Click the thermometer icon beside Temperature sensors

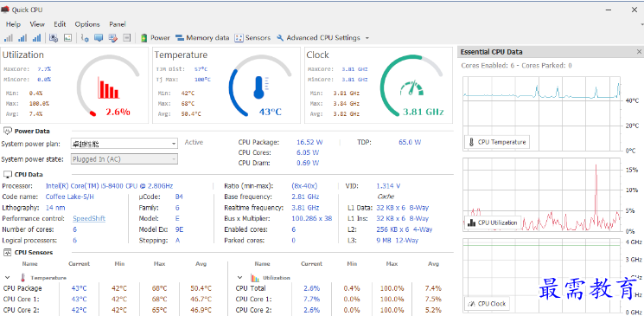coord(23,278)
